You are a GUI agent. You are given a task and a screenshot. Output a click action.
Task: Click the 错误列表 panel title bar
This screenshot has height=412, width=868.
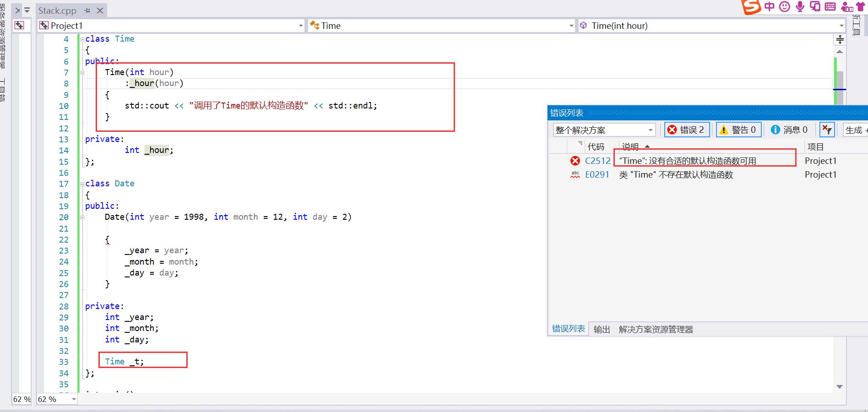707,113
